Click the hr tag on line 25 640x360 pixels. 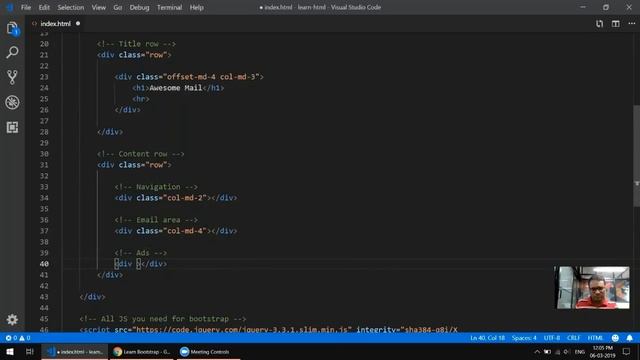coord(141,99)
